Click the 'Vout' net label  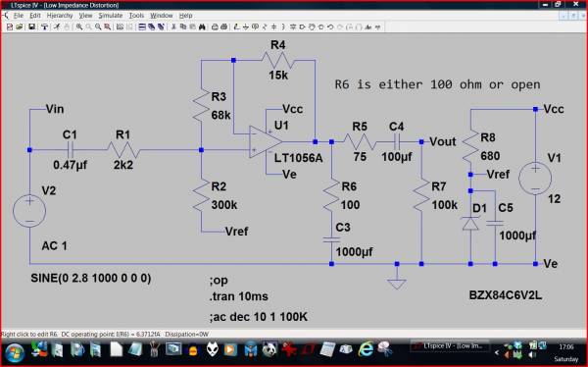click(x=443, y=141)
